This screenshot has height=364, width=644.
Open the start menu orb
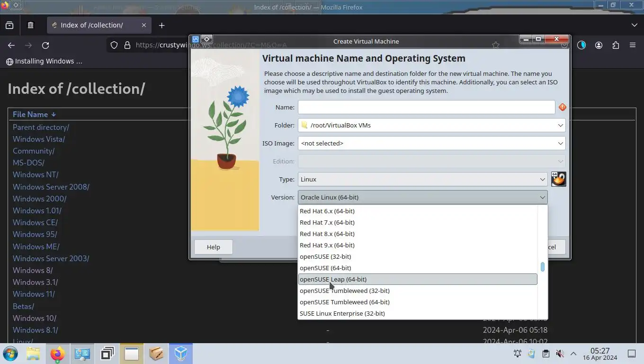10,354
